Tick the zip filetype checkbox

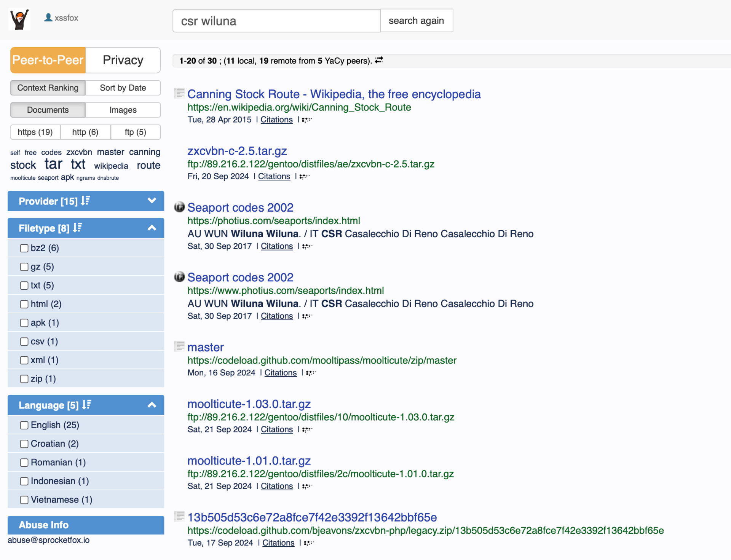pos(24,379)
